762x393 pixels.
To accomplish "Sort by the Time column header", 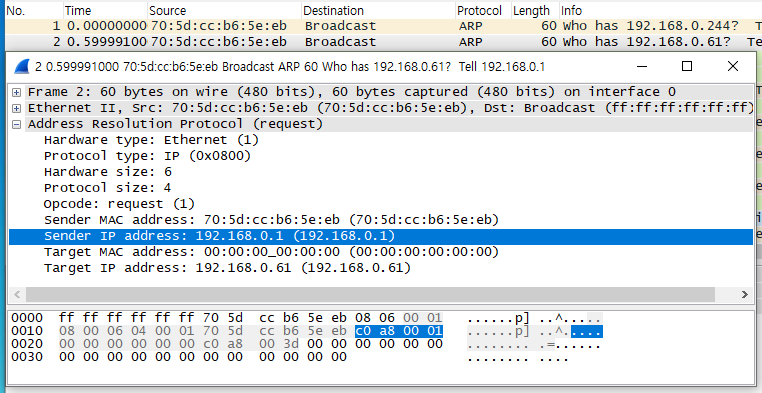I will coord(105,10).
